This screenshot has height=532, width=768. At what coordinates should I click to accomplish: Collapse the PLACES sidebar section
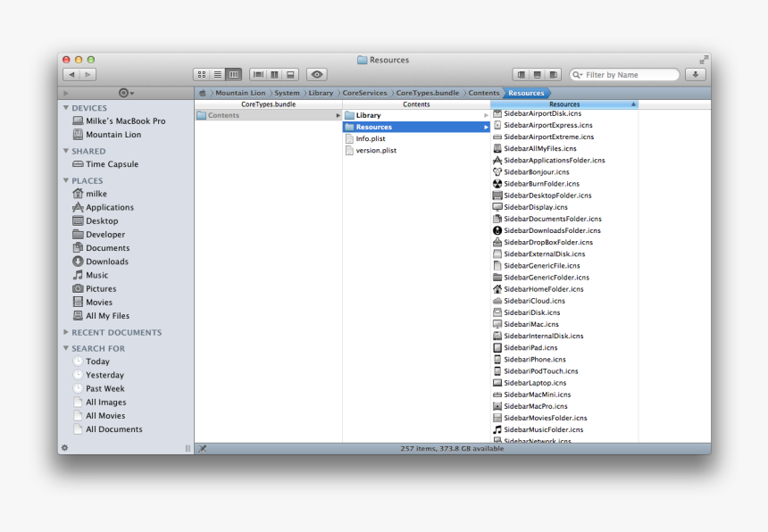click(x=66, y=180)
